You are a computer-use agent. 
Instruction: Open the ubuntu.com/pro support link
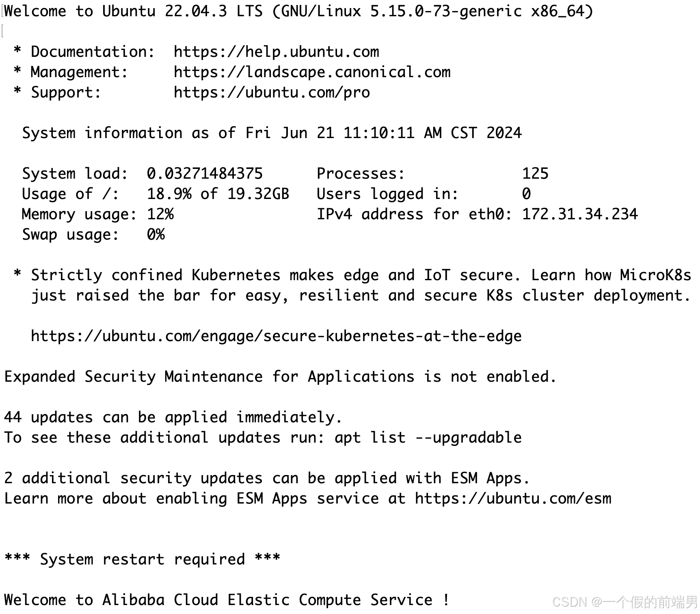coord(272,93)
